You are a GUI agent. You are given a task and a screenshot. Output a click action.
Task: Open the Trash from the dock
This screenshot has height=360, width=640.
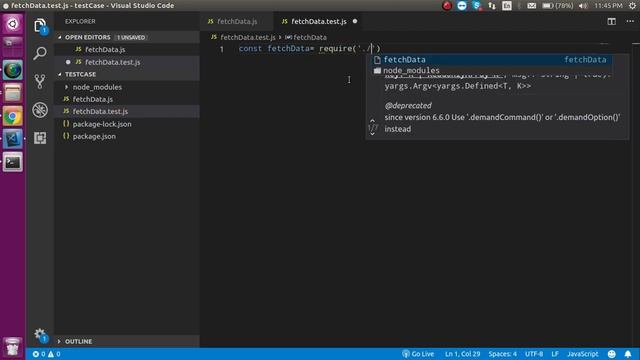[x=13, y=347]
